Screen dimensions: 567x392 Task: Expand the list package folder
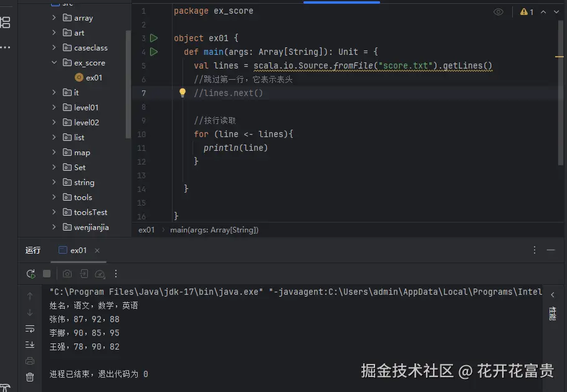pos(54,137)
